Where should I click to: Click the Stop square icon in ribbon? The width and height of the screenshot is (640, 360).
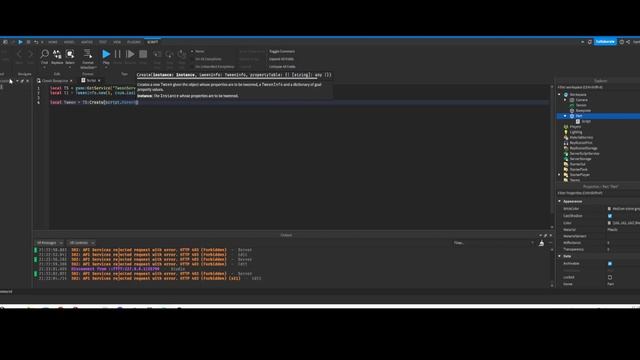click(x=143, y=54)
